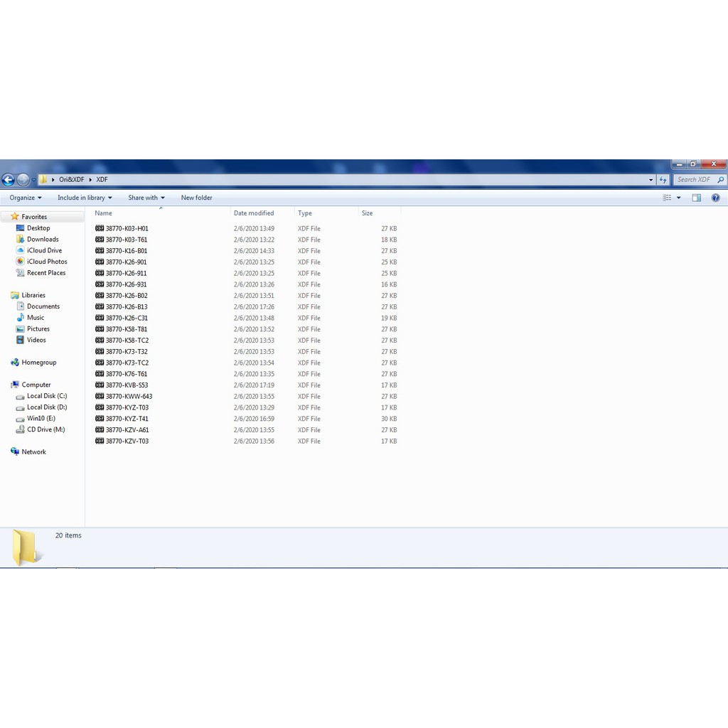Open CD Drive (M:) in sidebar

pos(45,429)
